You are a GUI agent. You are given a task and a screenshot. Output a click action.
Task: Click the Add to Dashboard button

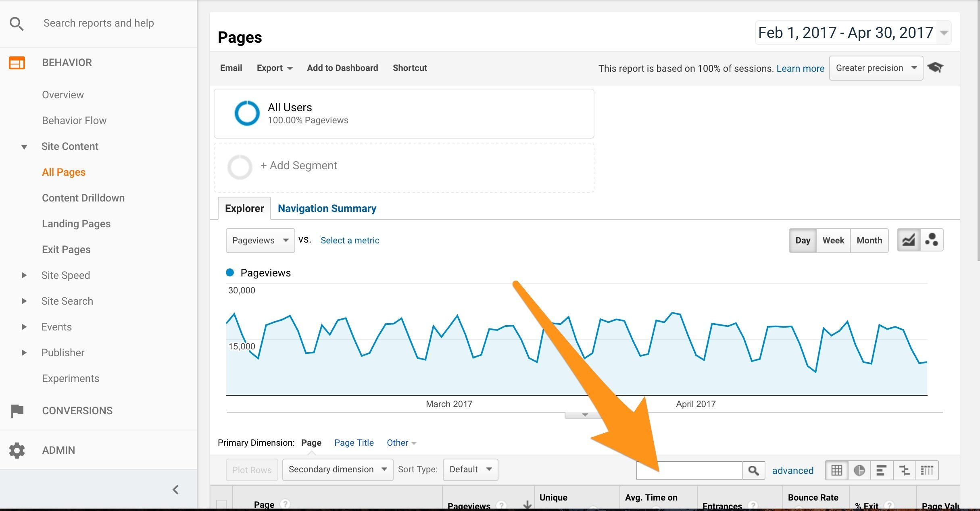[x=342, y=68]
